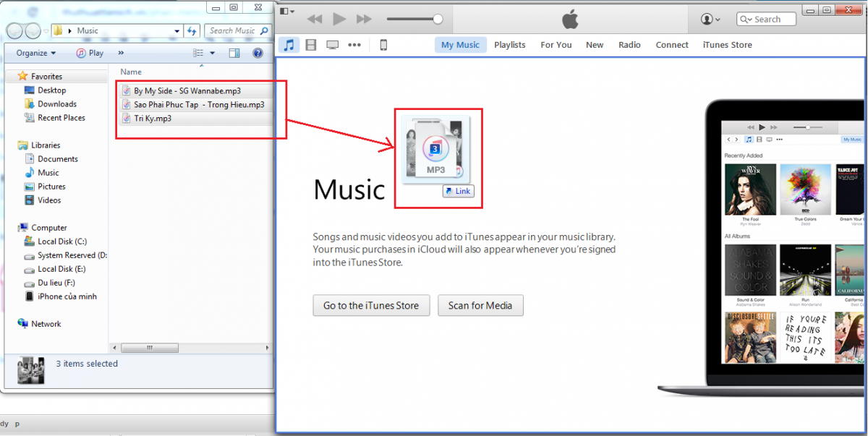
Task: Open the Explorer help question icon
Action: 258,53
